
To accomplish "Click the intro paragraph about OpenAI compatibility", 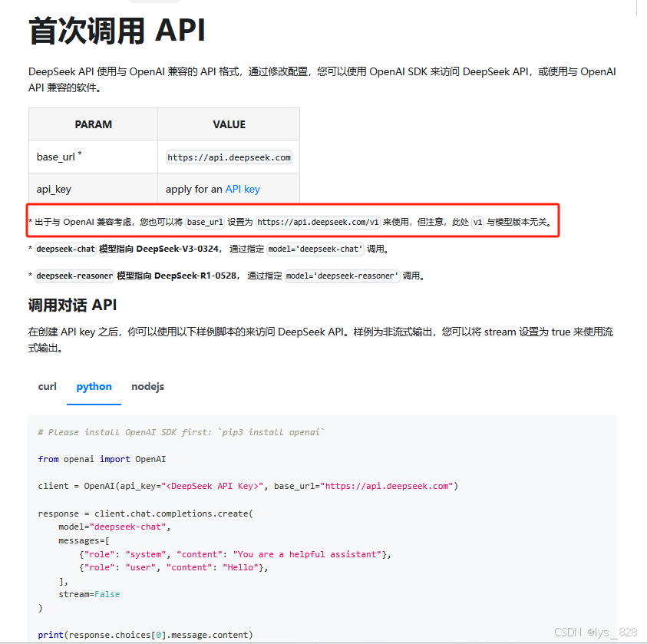I will [x=322, y=80].
